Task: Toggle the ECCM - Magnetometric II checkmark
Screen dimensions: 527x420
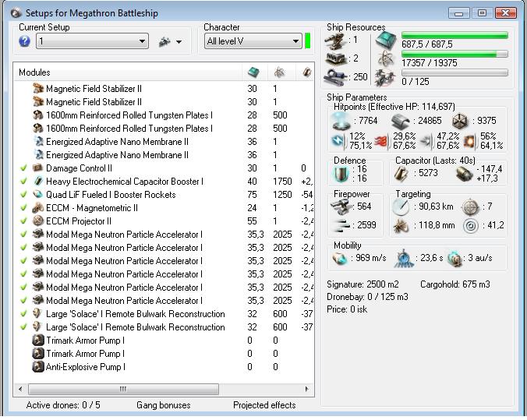Action: point(23,207)
